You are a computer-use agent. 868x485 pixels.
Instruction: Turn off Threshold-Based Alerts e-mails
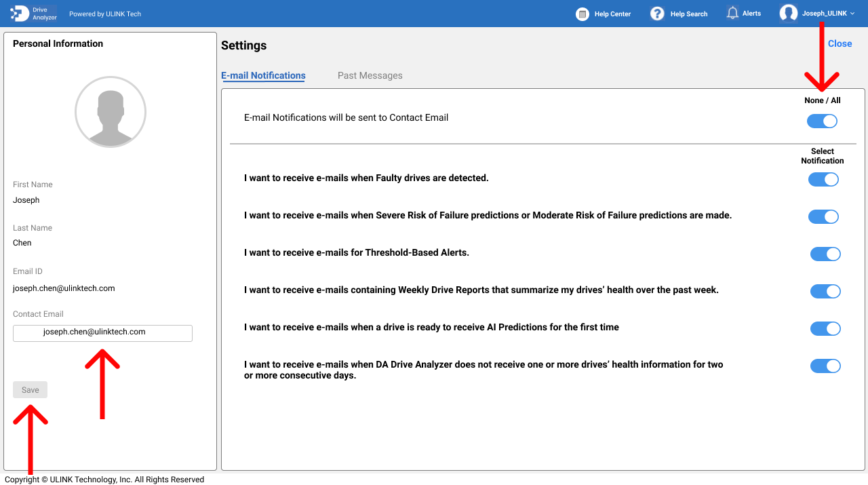point(825,254)
